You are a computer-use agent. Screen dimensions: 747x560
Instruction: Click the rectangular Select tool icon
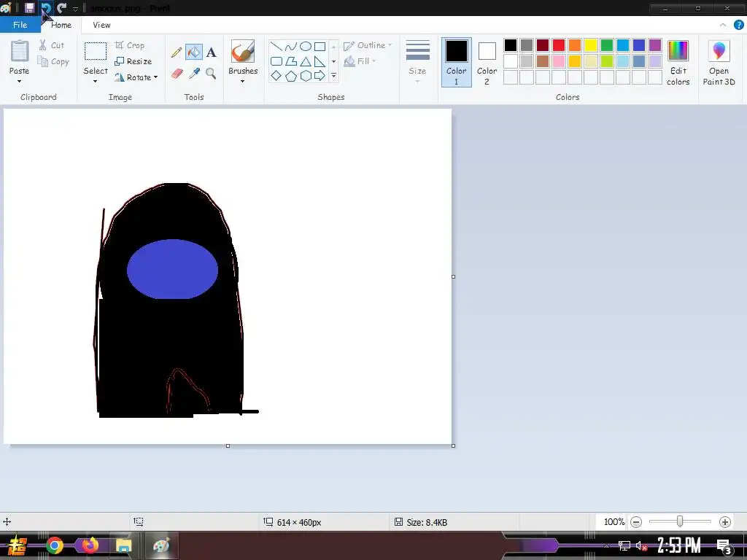(96, 52)
